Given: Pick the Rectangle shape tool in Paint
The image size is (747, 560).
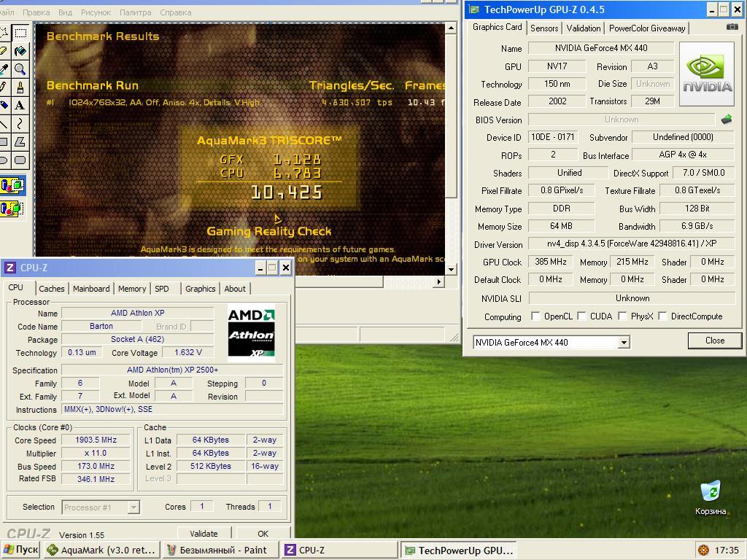Looking at the screenshot, I should click(4, 142).
